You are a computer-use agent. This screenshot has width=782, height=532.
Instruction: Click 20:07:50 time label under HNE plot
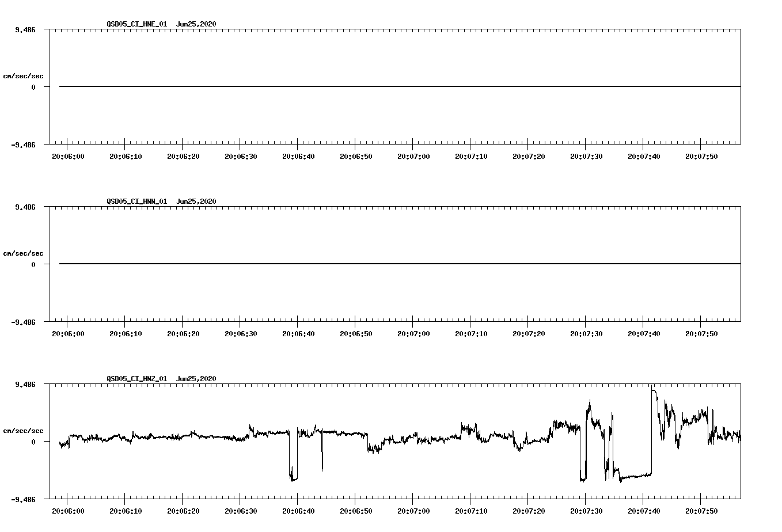point(701,156)
